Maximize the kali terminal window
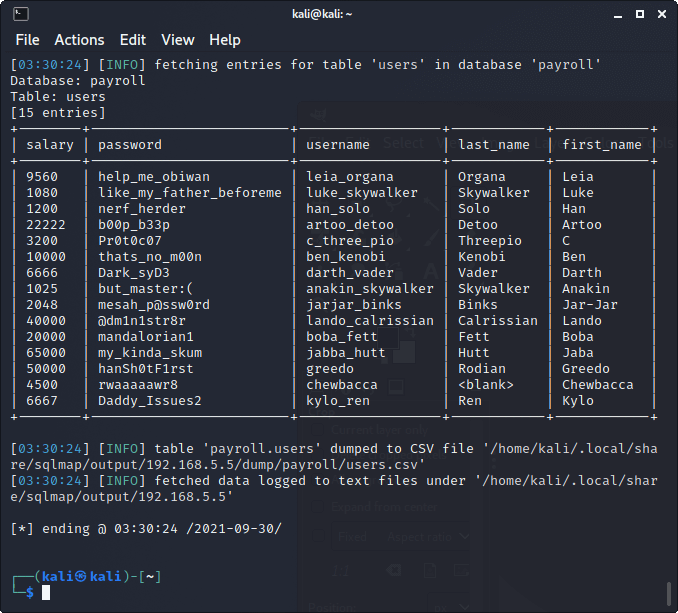Screen dimensions: 678x613 (x=640, y=14)
